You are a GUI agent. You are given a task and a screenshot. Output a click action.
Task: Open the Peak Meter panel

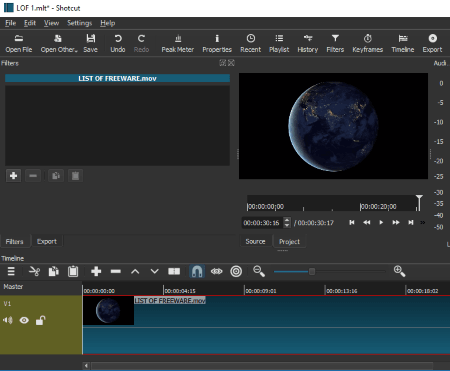tap(178, 44)
